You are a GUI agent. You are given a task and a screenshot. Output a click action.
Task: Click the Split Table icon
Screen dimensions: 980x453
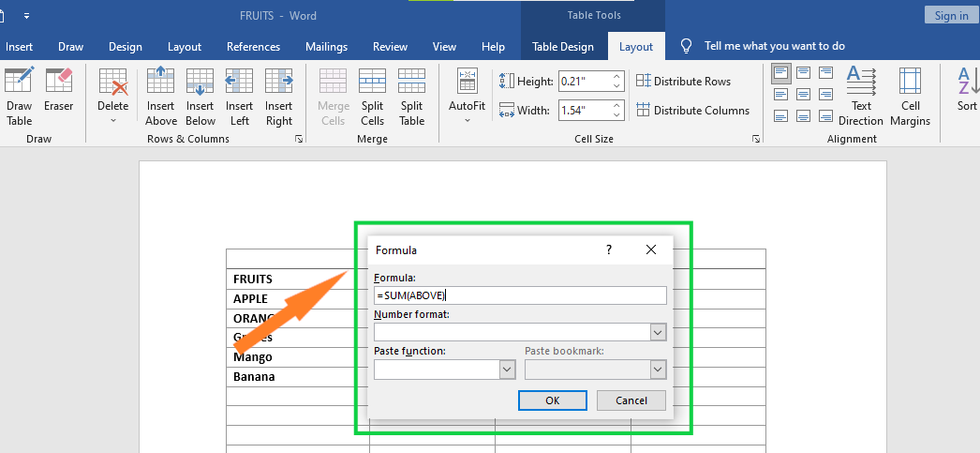tap(412, 97)
